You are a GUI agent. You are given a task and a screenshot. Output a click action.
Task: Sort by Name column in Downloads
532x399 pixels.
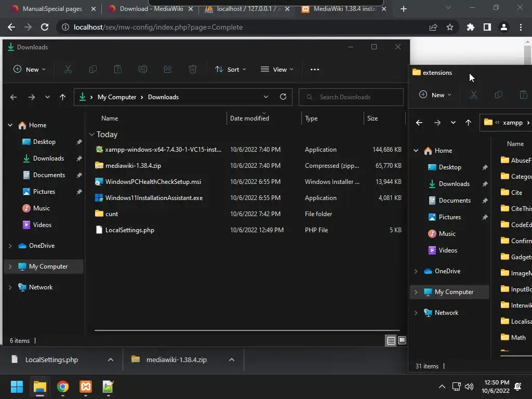pos(110,118)
